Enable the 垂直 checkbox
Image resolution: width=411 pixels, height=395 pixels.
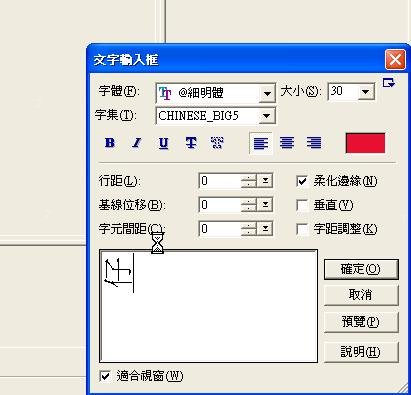tap(302, 205)
